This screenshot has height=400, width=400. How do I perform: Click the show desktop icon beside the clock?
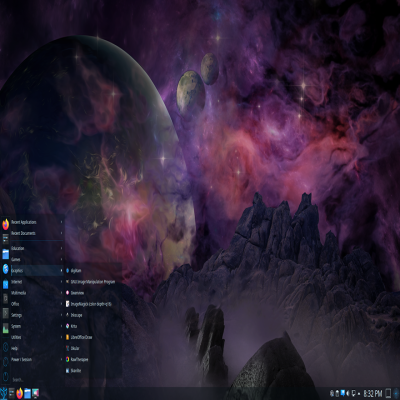pyautogui.click(x=388, y=393)
